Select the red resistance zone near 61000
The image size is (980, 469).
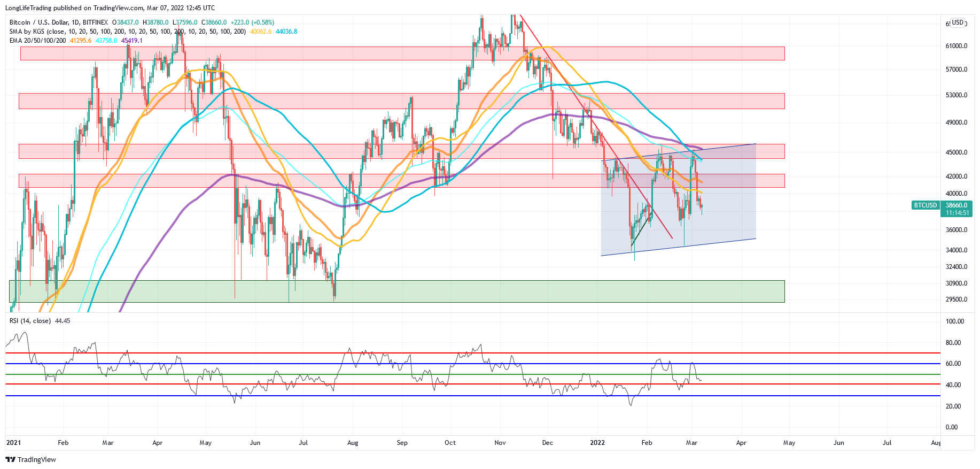pos(402,53)
